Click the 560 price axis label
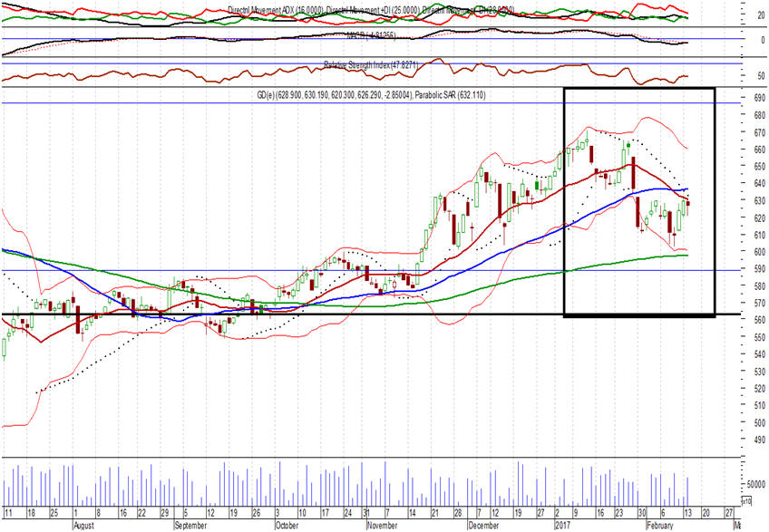 pos(760,320)
